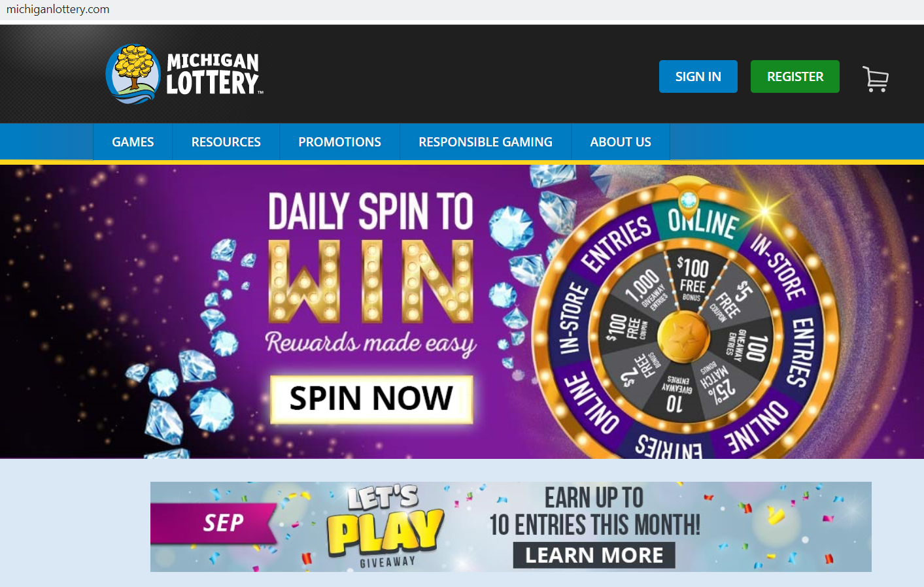The image size is (924, 587).
Task: Click the Let's Play Giveaway logo
Action: pyautogui.click(x=385, y=526)
